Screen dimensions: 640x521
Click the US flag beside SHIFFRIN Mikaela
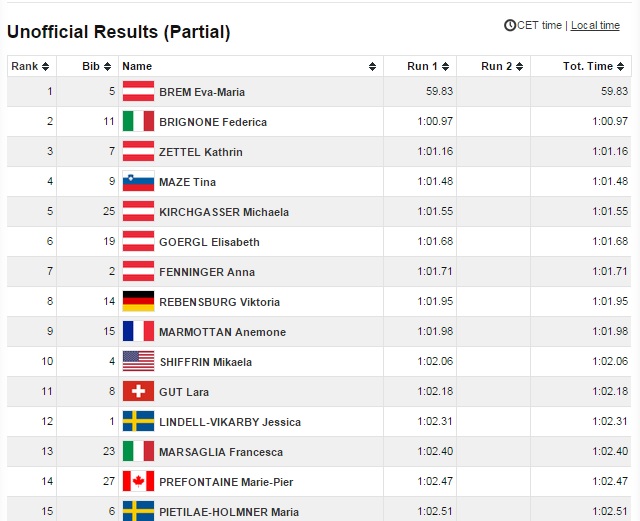[x=138, y=362]
